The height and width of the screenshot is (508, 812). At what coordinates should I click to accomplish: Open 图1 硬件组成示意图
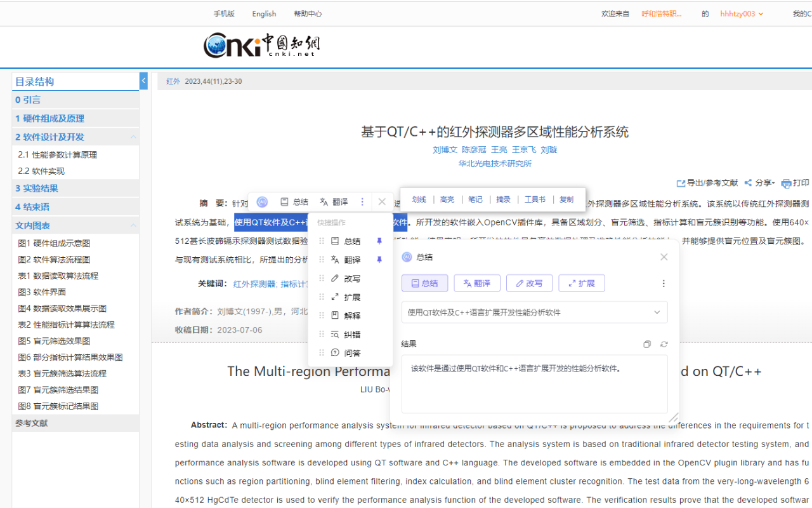click(x=54, y=243)
